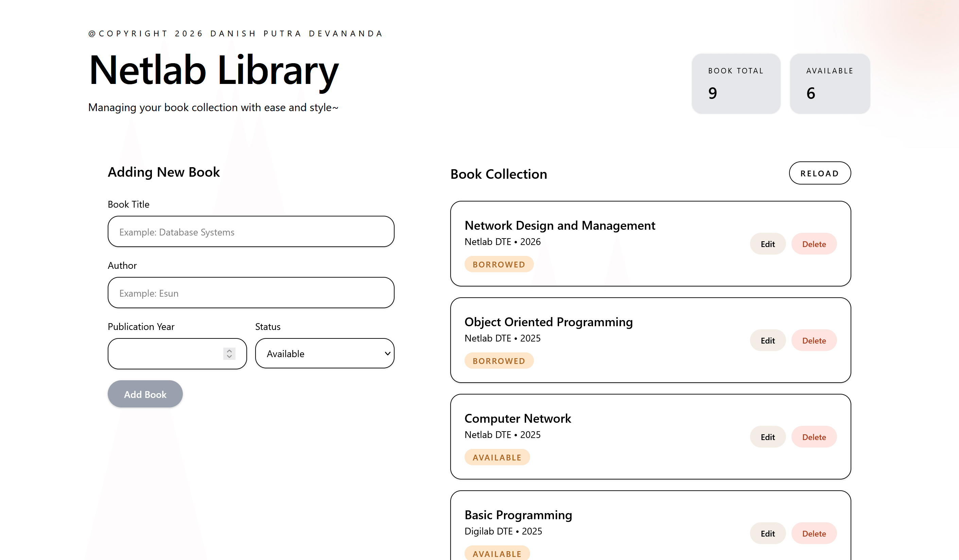Reload the Book Collection list
The width and height of the screenshot is (959, 560).
820,173
